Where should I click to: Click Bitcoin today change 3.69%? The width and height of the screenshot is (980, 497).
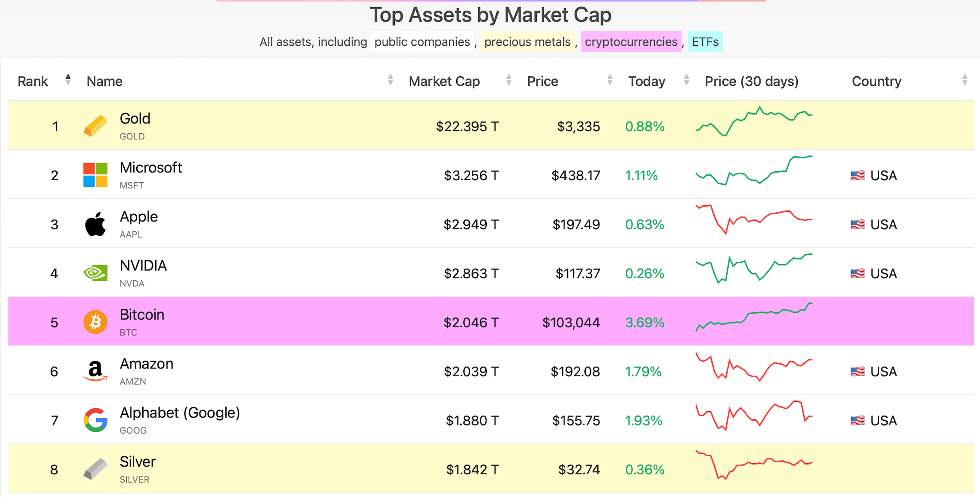pos(645,323)
